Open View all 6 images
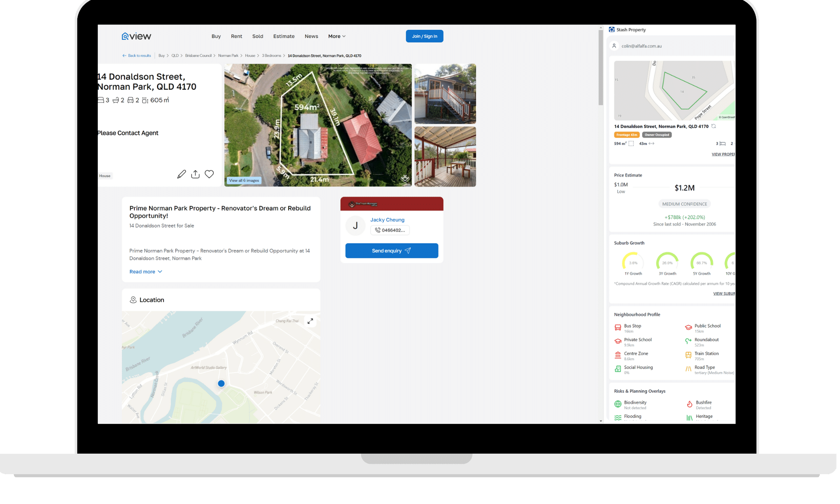Screen dimensions: 840x504 click(244, 181)
